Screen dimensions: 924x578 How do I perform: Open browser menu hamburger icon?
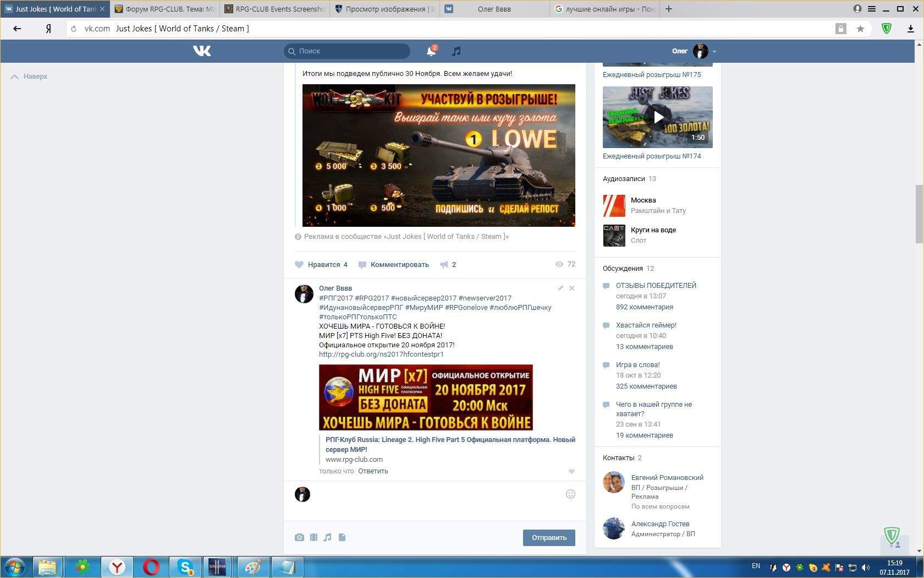[872, 9]
